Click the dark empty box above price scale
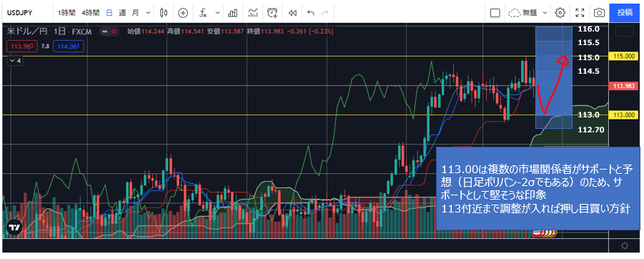The width and height of the screenshot is (644, 259). tap(625, 31)
